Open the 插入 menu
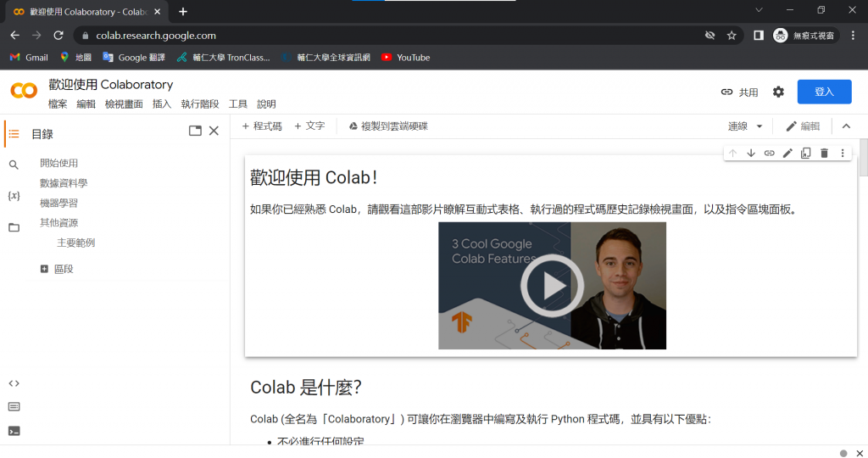 pos(162,104)
